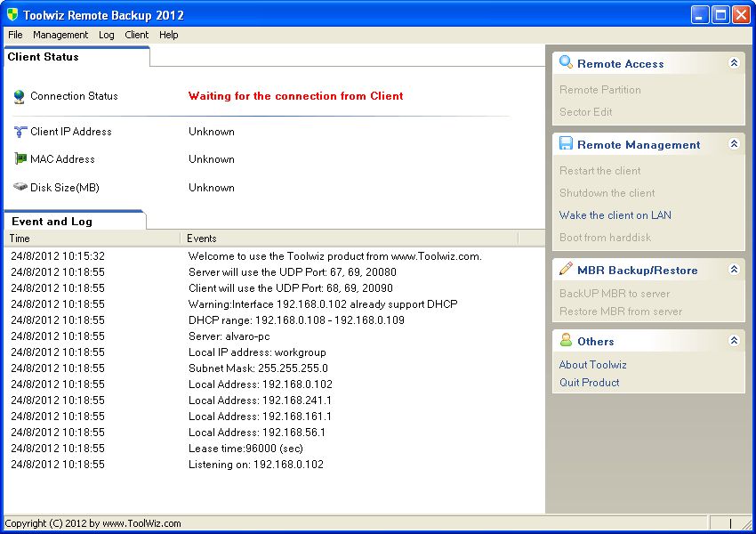Viewport: 756px width, 534px height.
Task: Click the Time column header
Action: [89, 238]
